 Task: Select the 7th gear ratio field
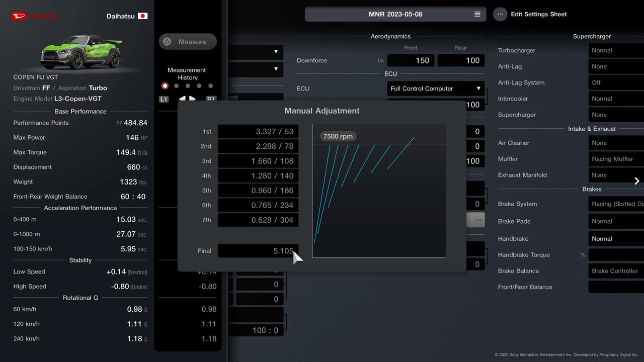pyautogui.click(x=258, y=220)
